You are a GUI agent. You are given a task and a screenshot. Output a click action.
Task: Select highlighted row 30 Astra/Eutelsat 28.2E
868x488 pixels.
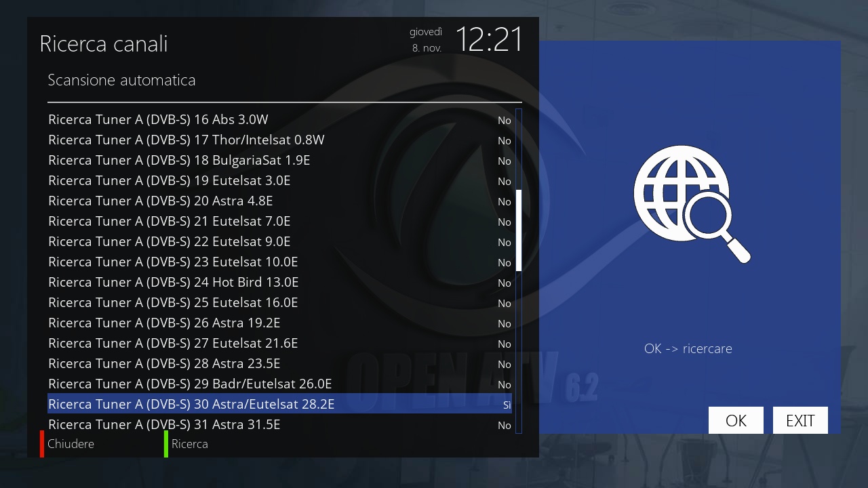(279, 404)
